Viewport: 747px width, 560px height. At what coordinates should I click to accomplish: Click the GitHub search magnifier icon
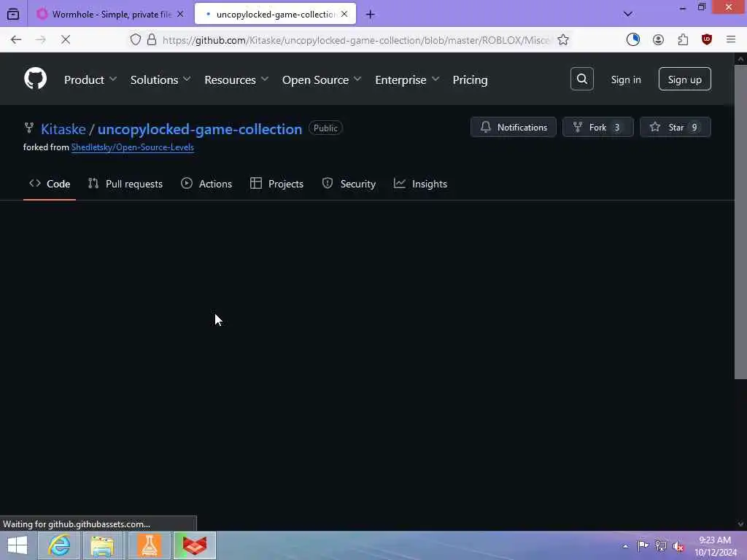pyautogui.click(x=581, y=79)
